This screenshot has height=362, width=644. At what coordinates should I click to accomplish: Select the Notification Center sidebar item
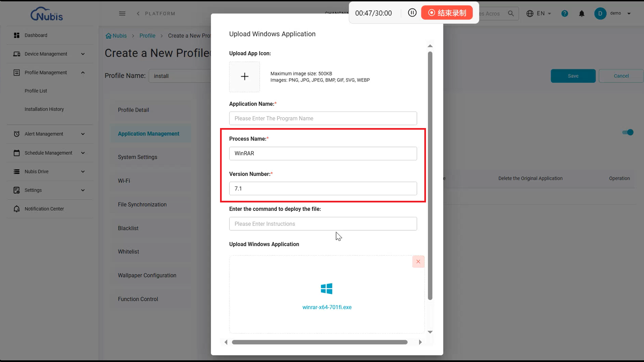[44, 209]
